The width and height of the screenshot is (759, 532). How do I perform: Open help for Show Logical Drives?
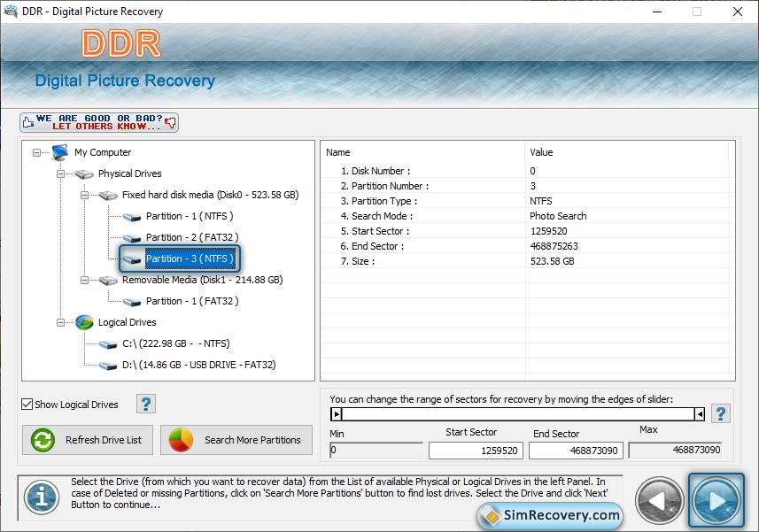[x=146, y=404]
